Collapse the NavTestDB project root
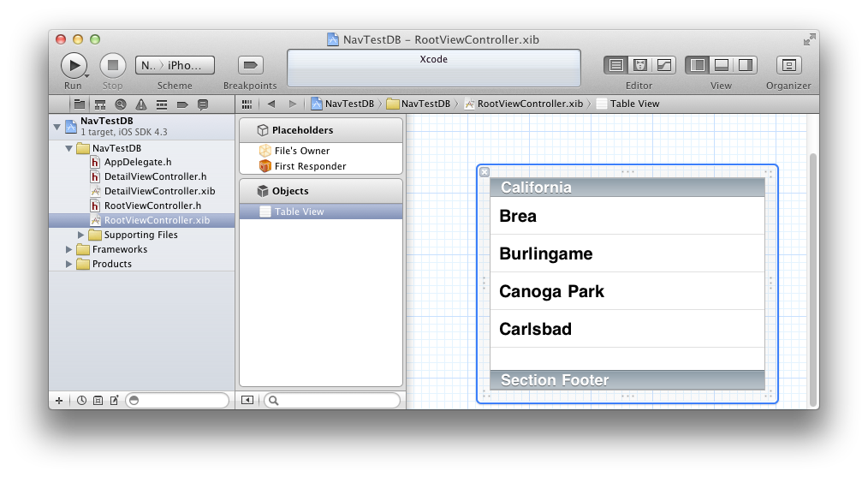 coord(57,127)
